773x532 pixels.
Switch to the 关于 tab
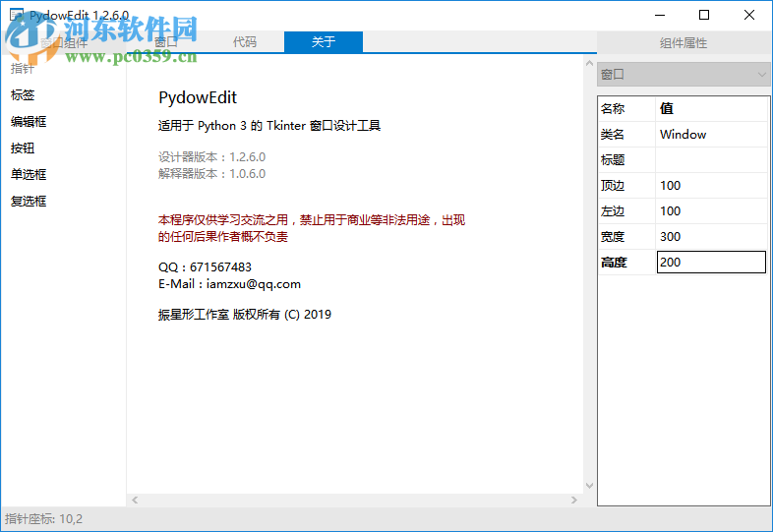pyautogui.click(x=324, y=42)
